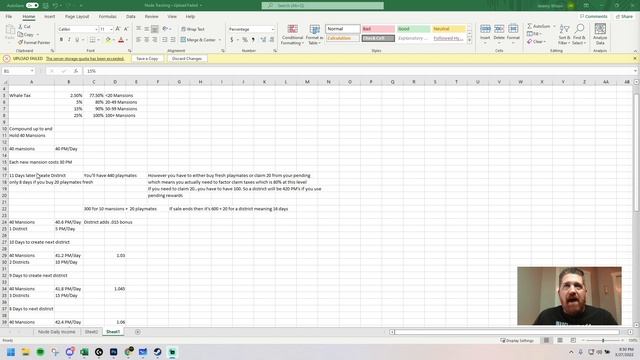
Task: Open the font name dropdown
Action: [x=96, y=29]
